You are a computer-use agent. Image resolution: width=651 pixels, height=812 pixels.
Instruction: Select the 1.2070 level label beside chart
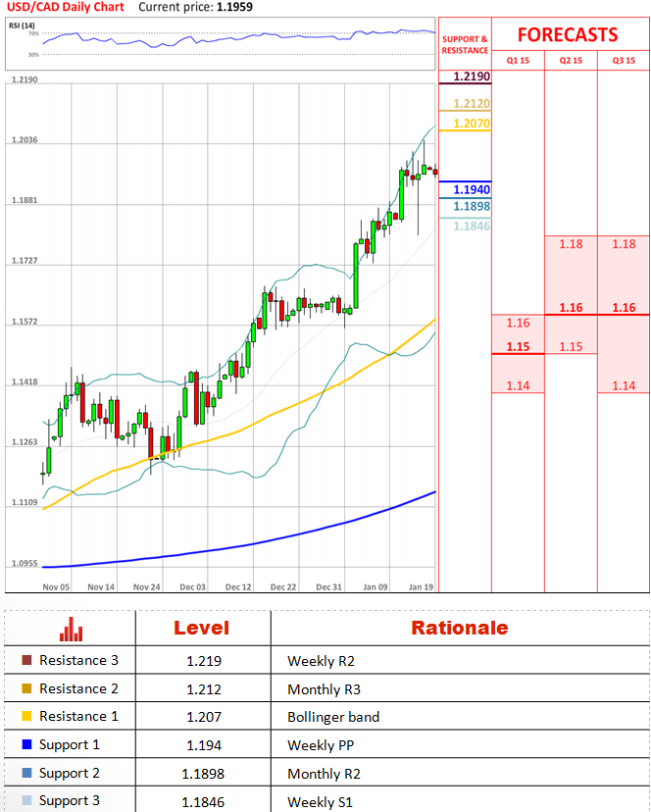[x=472, y=125]
